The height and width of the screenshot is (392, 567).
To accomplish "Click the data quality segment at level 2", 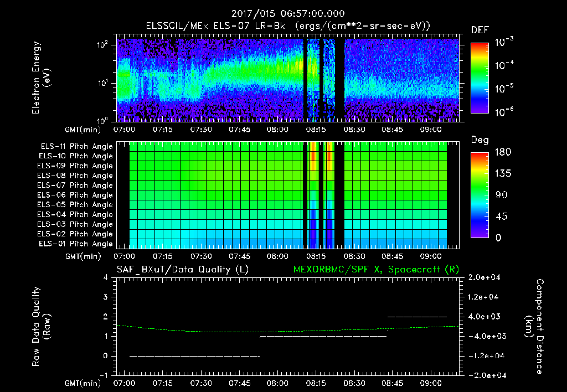I will 417,317.
